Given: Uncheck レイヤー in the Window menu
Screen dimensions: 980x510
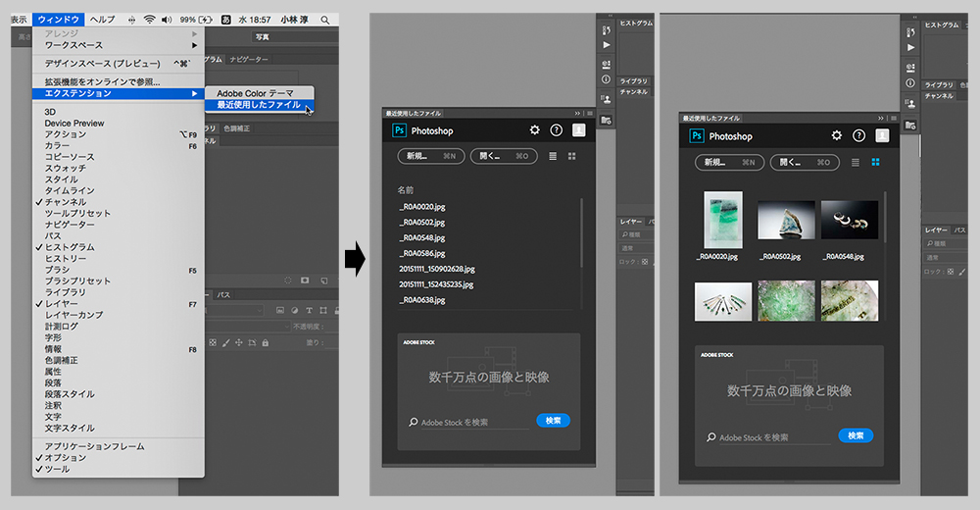Looking at the screenshot, I should coord(118,303).
